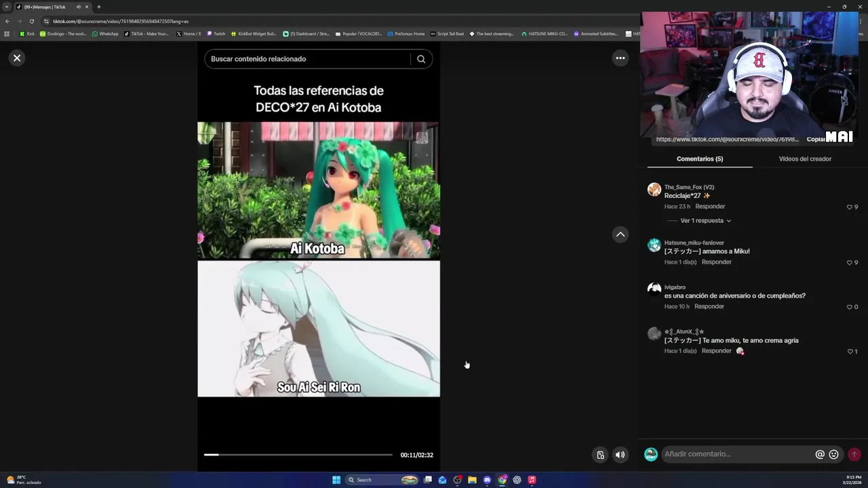Open the three-dots more options menu
This screenshot has height=488, width=868.
pyautogui.click(x=620, y=58)
